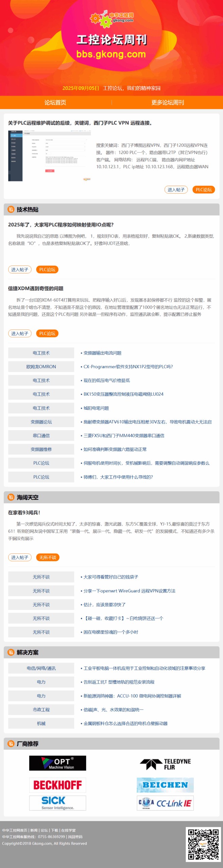Open 更多论坛周刊 tab
The height and width of the screenshot is (868, 223).
168,102
